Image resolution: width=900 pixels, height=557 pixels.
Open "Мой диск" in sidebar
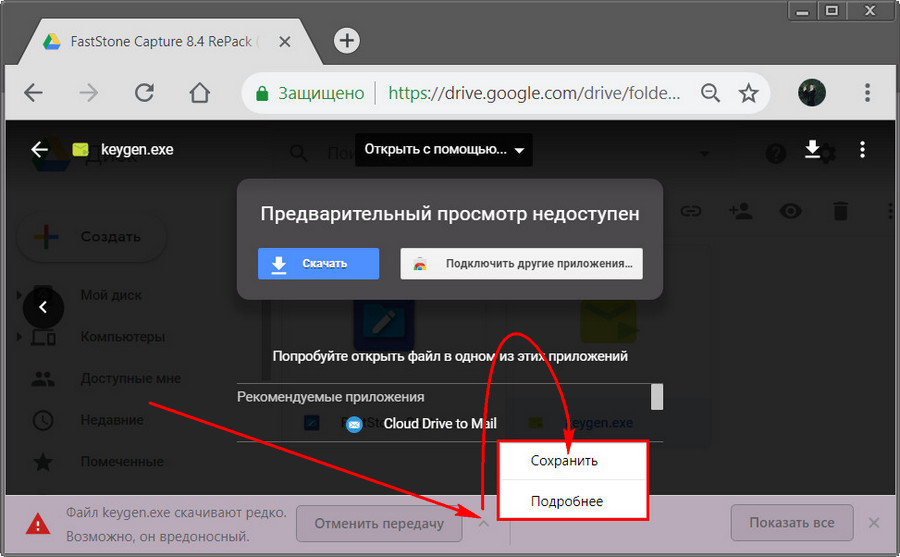pos(111,295)
